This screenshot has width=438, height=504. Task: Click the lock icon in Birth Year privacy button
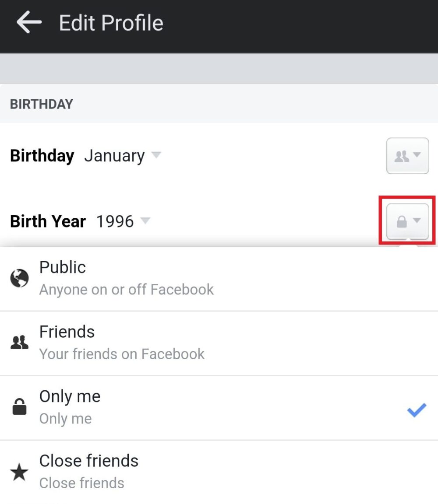(401, 222)
